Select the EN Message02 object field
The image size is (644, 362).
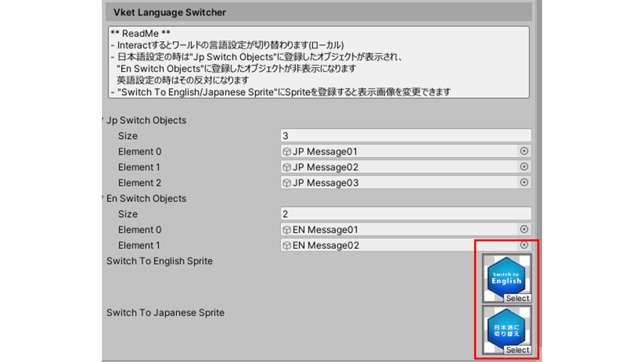pos(406,245)
